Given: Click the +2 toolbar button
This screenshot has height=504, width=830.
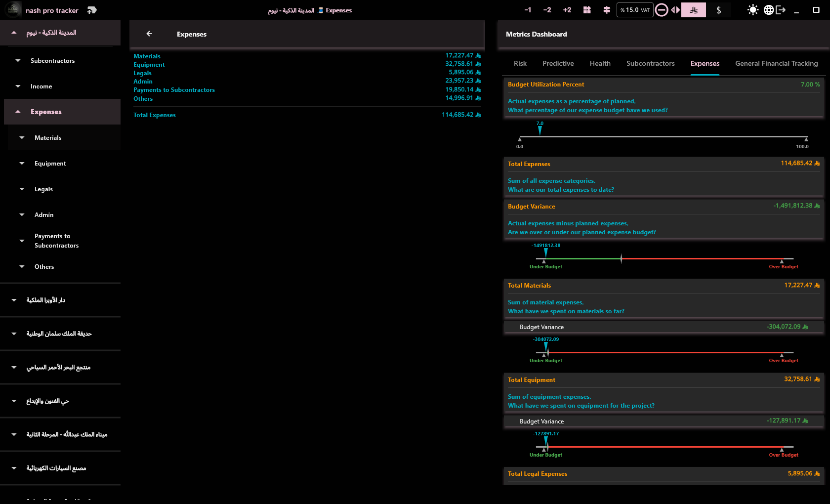Looking at the screenshot, I should coord(567,10).
